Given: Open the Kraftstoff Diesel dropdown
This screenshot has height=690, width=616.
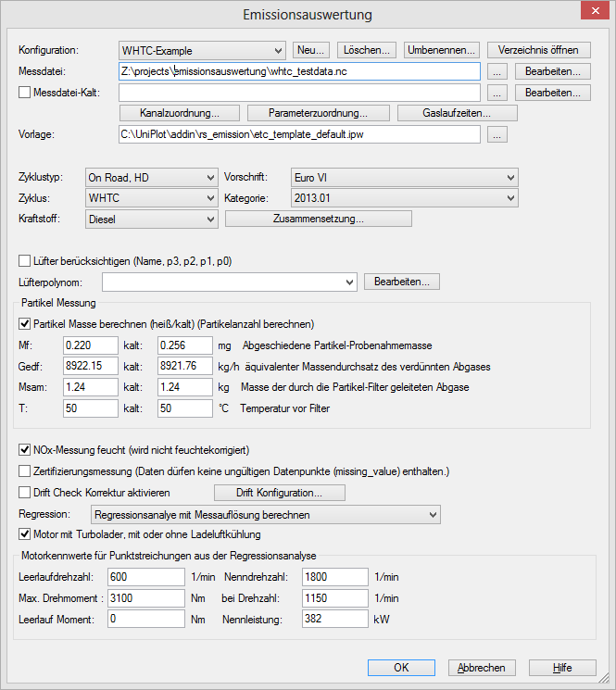Looking at the screenshot, I should point(150,220).
